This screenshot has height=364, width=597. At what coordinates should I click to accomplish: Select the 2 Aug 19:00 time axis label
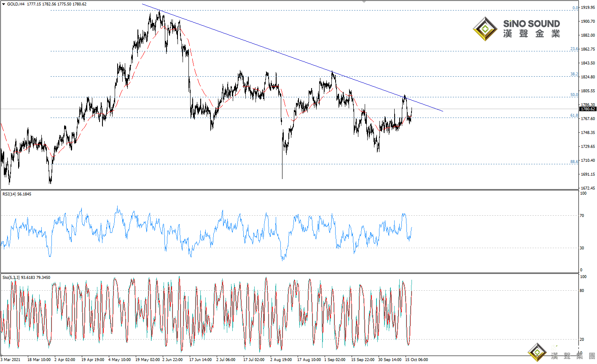tap(281, 360)
